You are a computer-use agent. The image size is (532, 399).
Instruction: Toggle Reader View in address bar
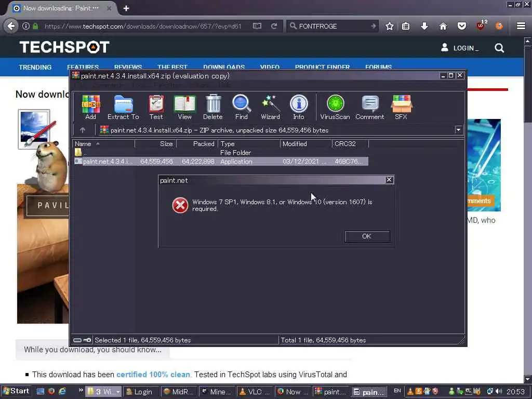[257, 26]
